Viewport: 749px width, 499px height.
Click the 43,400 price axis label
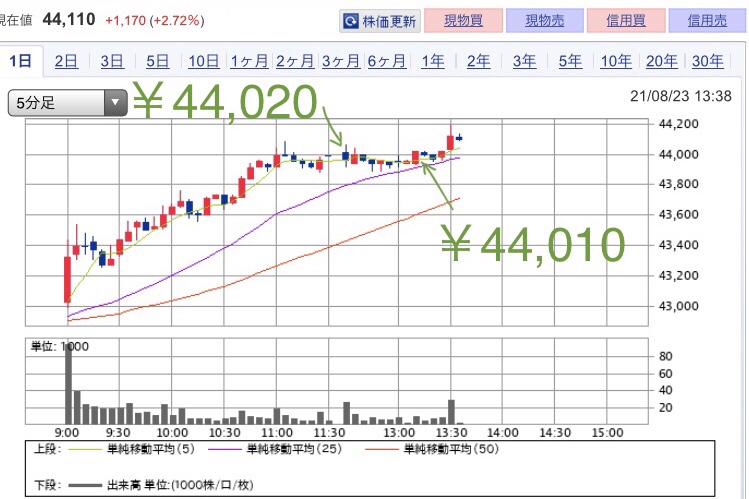[x=678, y=245]
